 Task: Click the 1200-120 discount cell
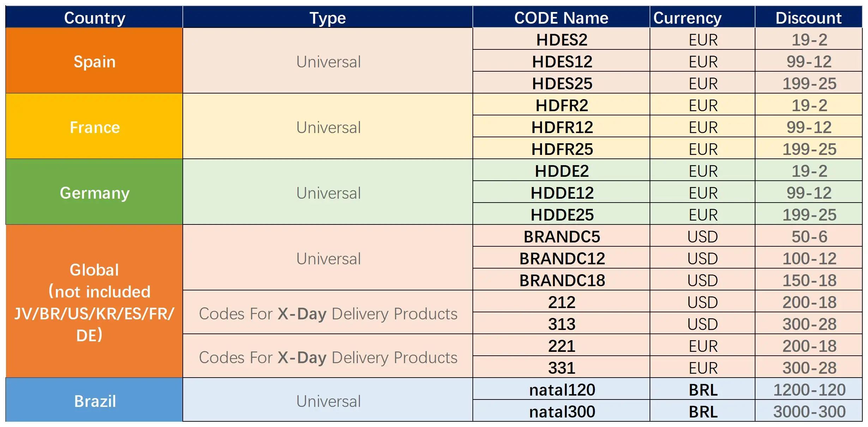coord(809,390)
